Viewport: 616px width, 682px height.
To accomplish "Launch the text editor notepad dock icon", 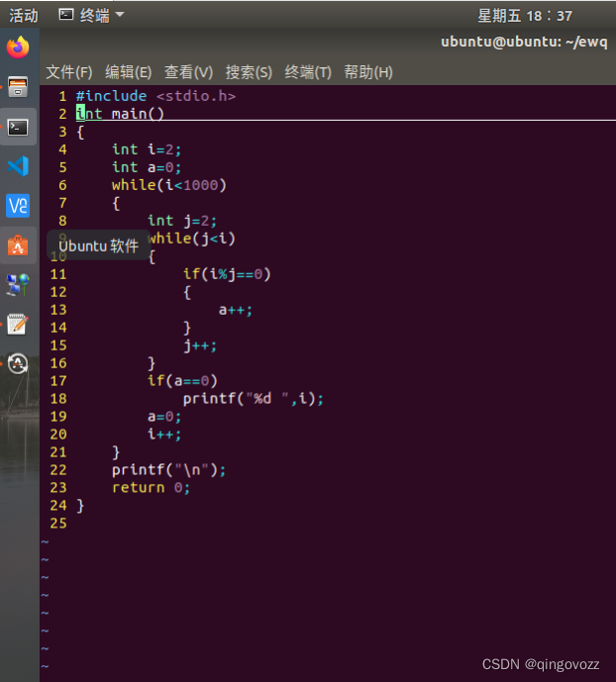I will click(18, 324).
